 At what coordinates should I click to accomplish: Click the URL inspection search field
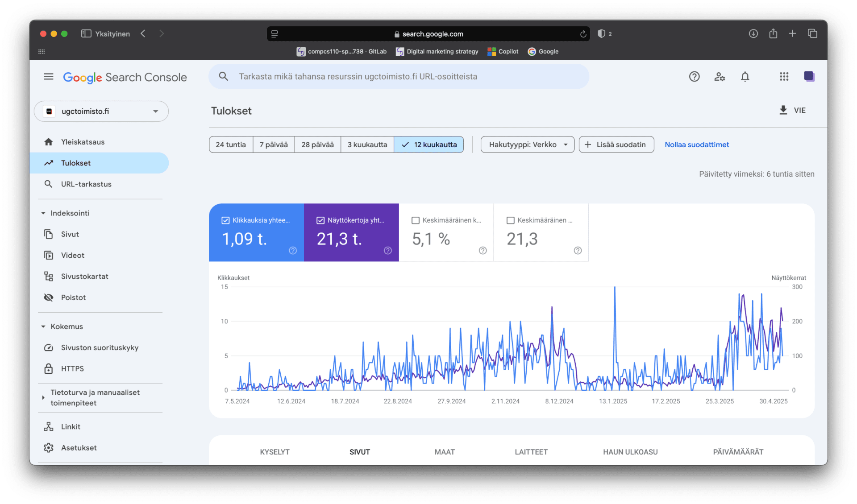pyautogui.click(x=399, y=77)
